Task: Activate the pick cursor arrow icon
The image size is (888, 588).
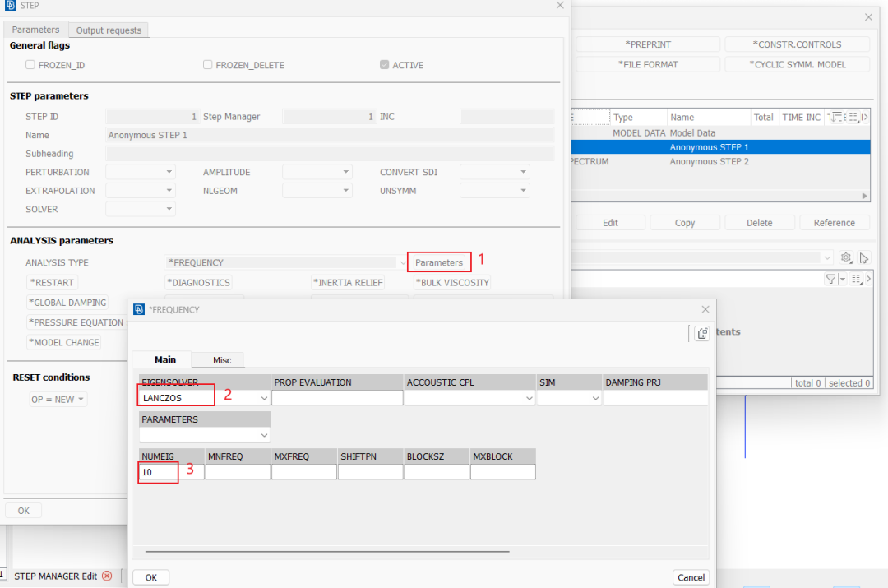Action: tap(863, 257)
